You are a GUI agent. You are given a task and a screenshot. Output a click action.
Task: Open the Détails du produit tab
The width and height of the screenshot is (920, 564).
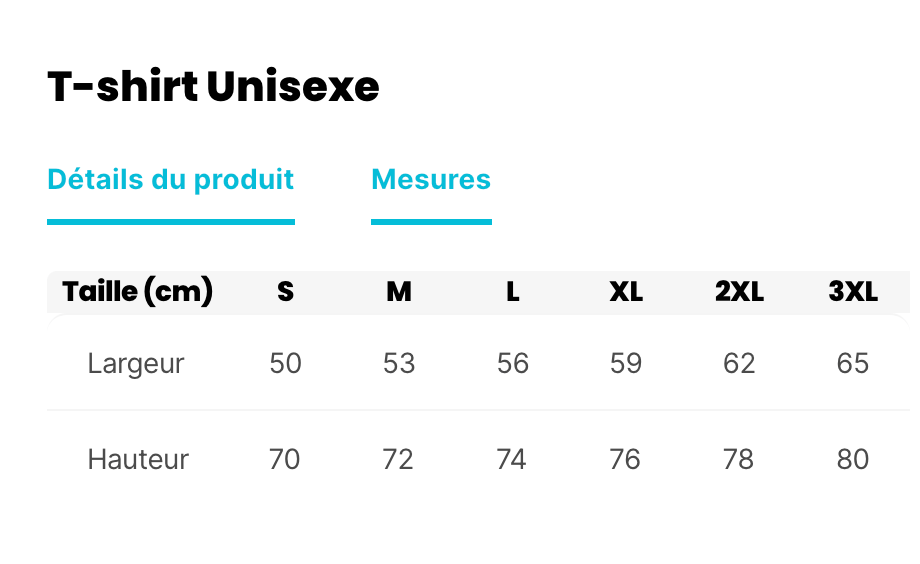(170, 180)
